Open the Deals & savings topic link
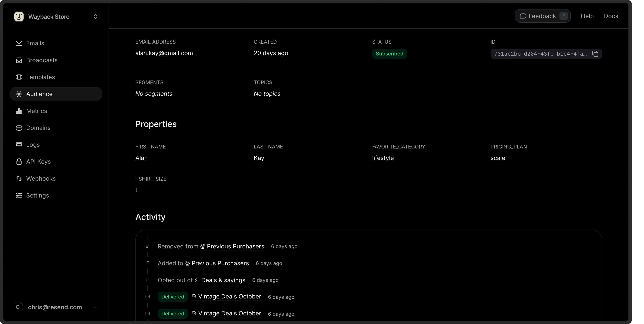 [223, 280]
